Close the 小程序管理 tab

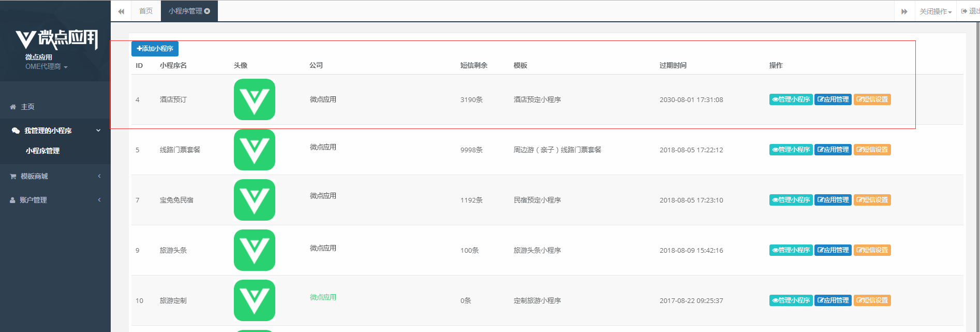(207, 11)
